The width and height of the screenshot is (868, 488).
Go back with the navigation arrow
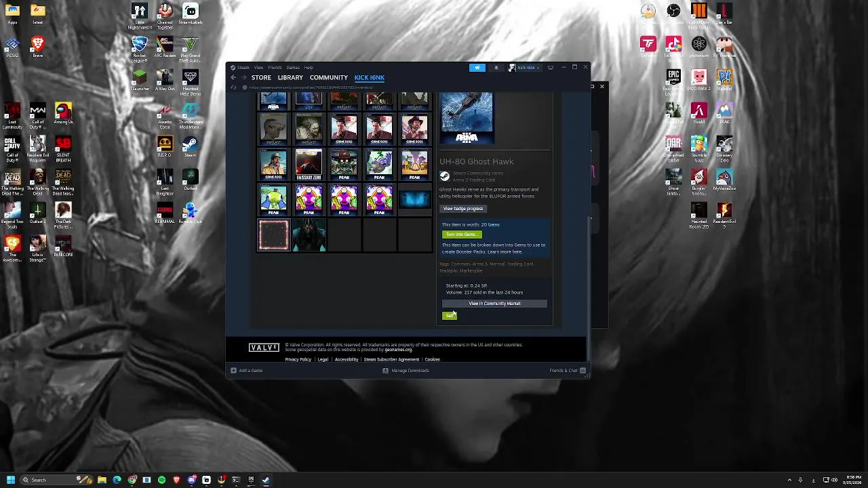point(233,78)
